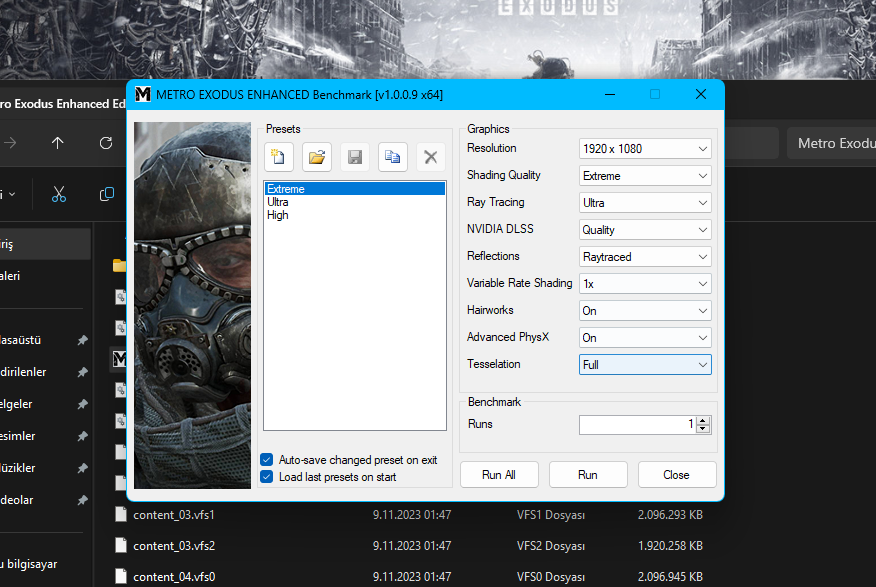Select Giriş item in Explorer sidebar

pos(45,244)
